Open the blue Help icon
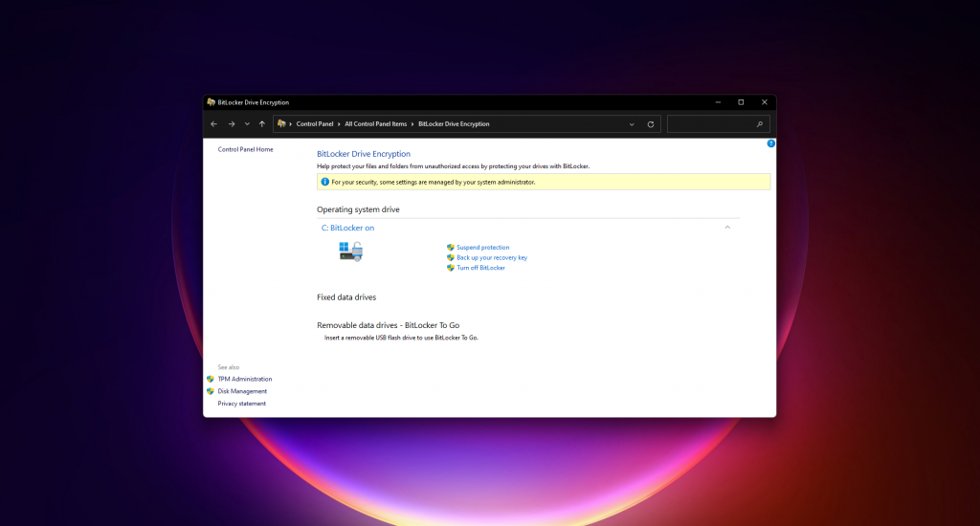Viewport: 980px width, 526px height. [x=770, y=143]
